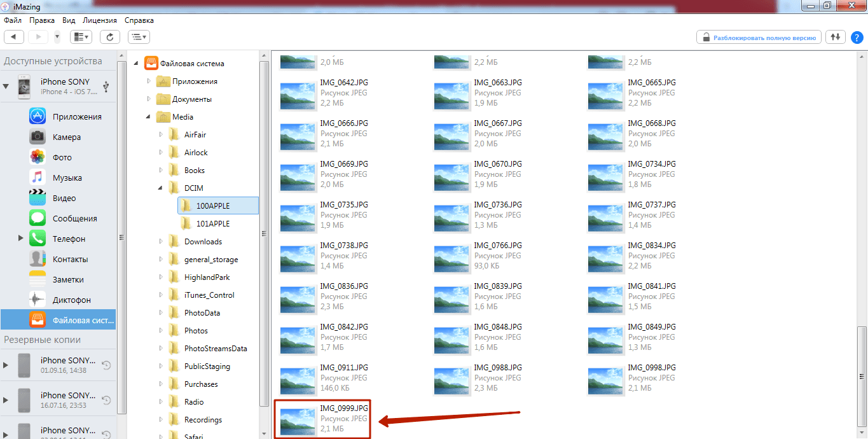Image resolution: width=868 pixels, height=439 pixels.
Task: Expand backup dated 01.09.16, 14:38
Action: pyautogui.click(x=6, y=365)
